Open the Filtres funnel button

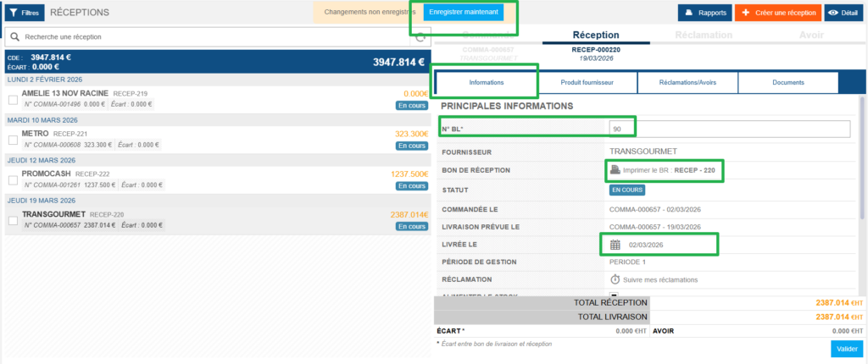point(24,14)
